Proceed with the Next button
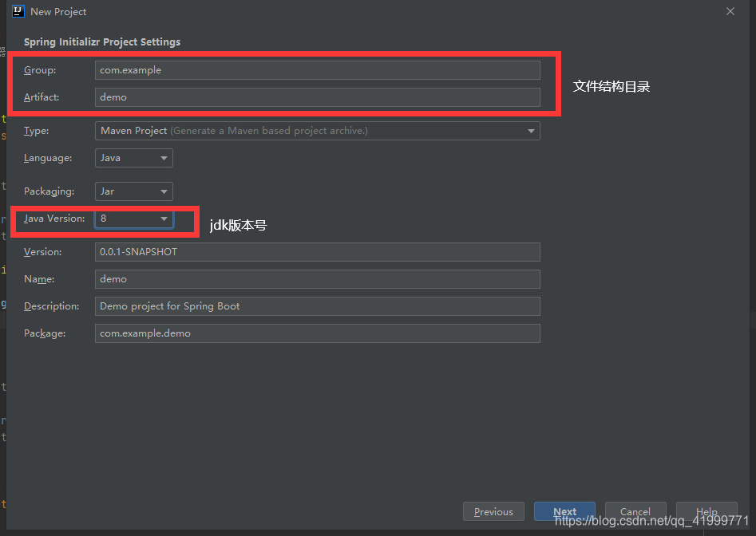 coord(564,511)
